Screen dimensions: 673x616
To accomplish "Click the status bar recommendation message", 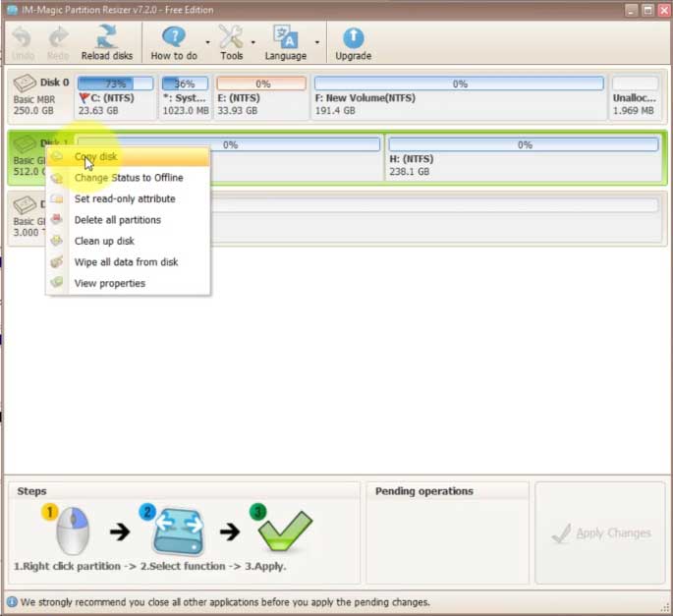I will tap(225, 602).
